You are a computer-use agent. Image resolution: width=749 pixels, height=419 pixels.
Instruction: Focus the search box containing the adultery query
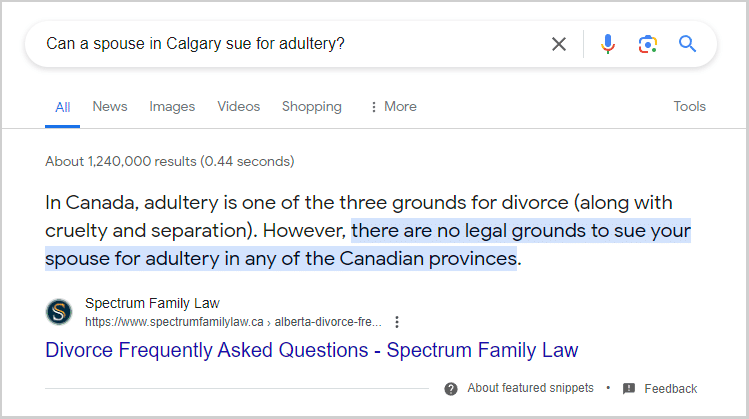290,44
